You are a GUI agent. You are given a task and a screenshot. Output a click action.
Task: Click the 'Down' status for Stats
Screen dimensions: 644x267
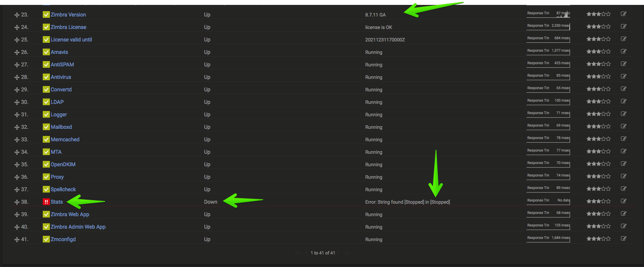(x=211, y=202)
